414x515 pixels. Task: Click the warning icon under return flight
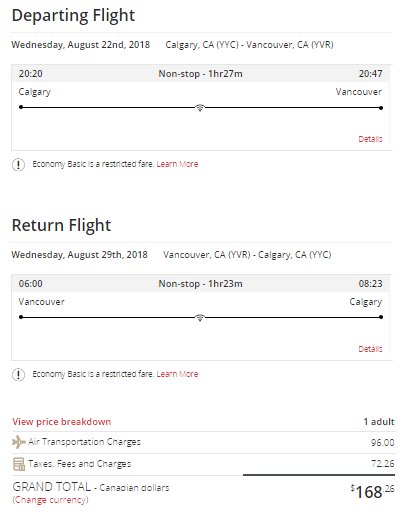point(18,374)
